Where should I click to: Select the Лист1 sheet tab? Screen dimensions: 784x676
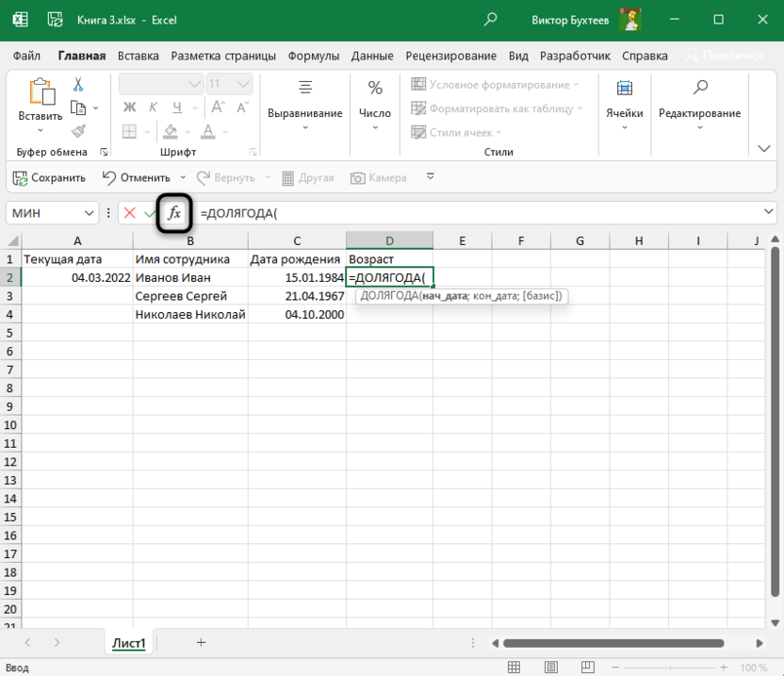[x=128, y=643]
